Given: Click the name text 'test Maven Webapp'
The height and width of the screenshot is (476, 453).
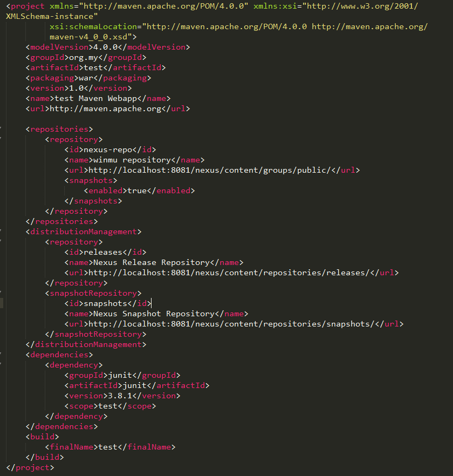Looking at the screenshot, I should coord(95,98).
